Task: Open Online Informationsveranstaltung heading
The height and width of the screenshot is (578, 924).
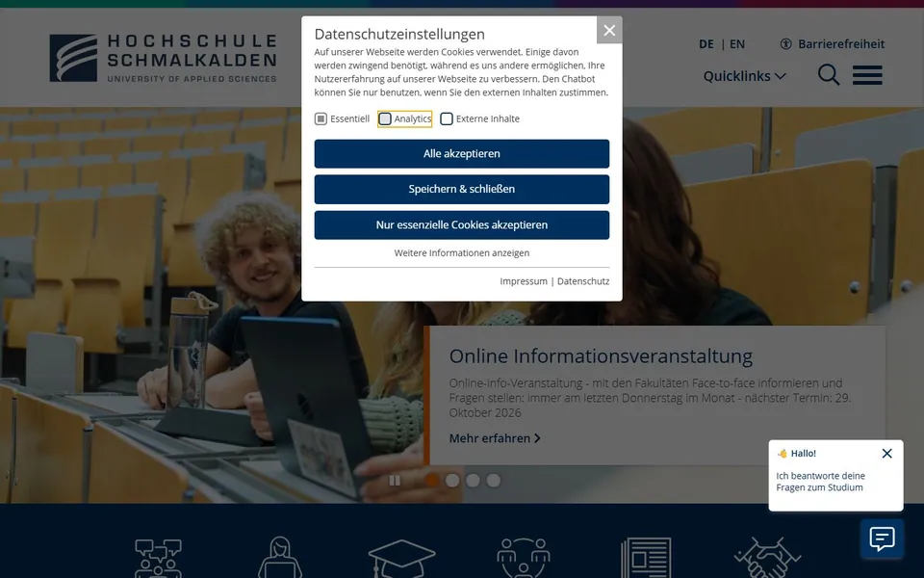Action: pyautogui.click(x=601, y=356)
